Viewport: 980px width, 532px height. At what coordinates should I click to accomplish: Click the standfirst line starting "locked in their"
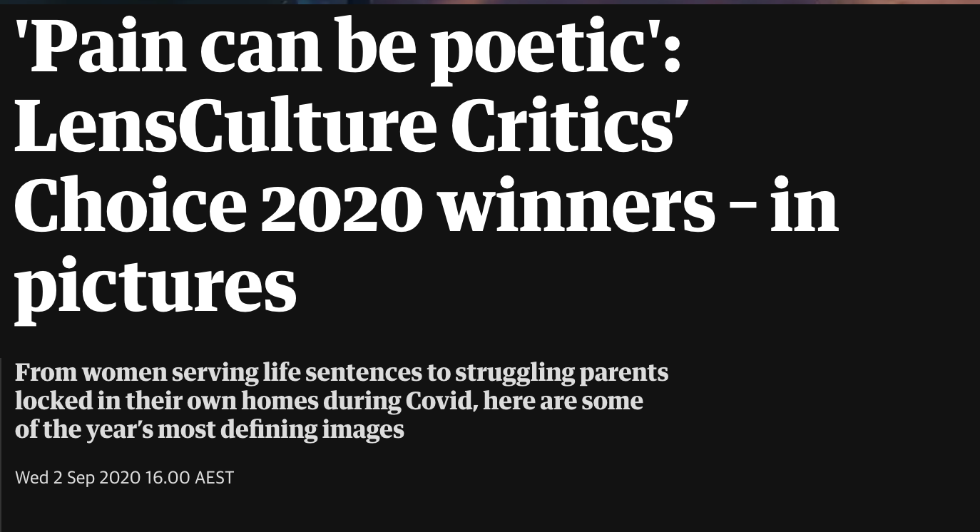coord(329,401)
